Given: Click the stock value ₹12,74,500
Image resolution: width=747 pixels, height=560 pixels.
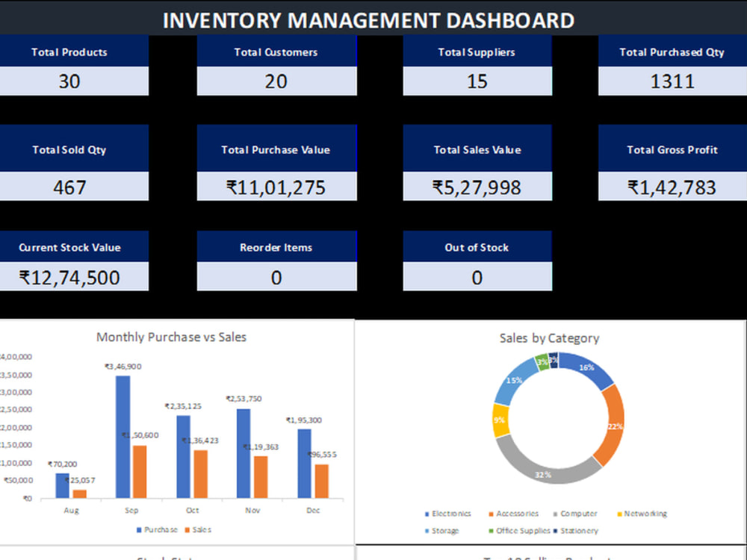Looking at the screenshot, I should [x=69, y=277].
